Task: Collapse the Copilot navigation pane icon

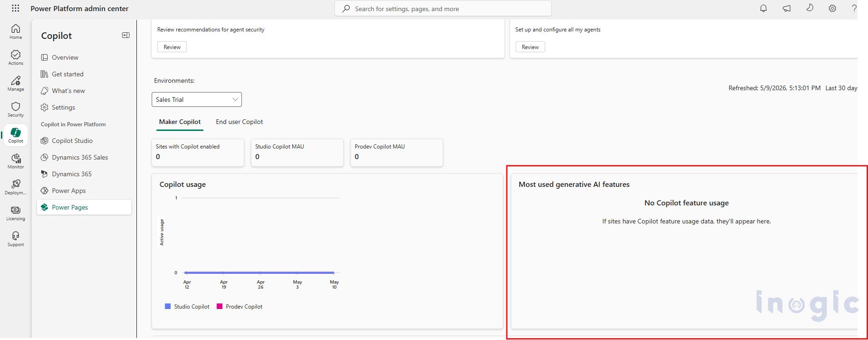Action: (126, 35)
